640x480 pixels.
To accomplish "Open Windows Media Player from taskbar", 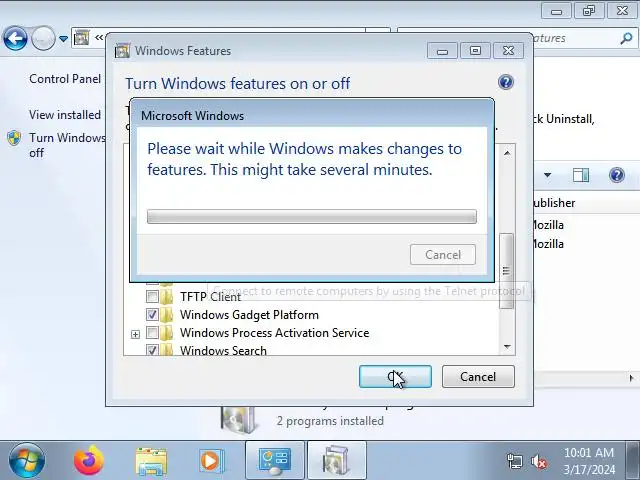I will 211,462.
